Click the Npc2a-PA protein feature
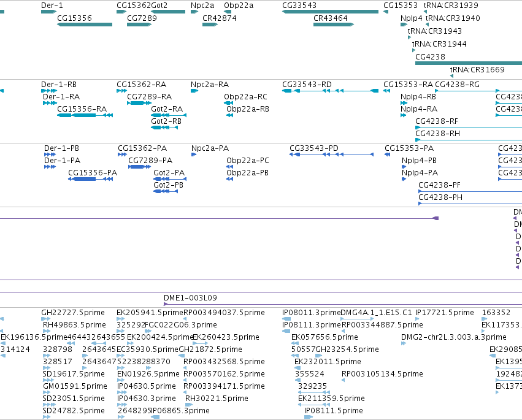This screenshot has height=420, width=522. (x=194, y=155)
